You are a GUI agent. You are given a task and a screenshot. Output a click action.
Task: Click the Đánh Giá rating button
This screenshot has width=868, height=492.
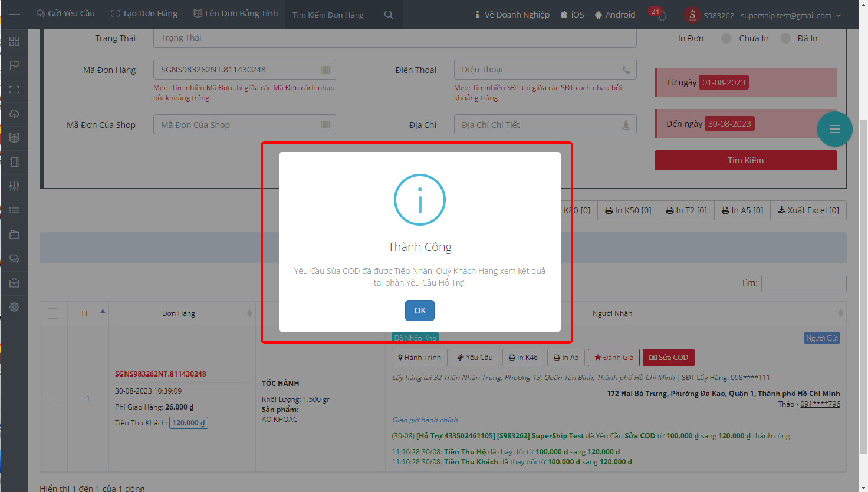(614, 358)
